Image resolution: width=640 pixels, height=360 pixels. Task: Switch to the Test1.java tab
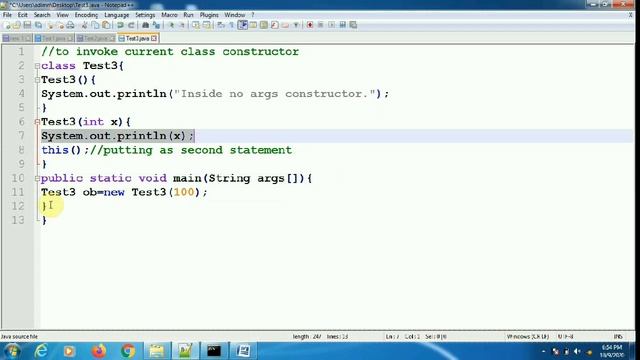click(x=54, y=38)
